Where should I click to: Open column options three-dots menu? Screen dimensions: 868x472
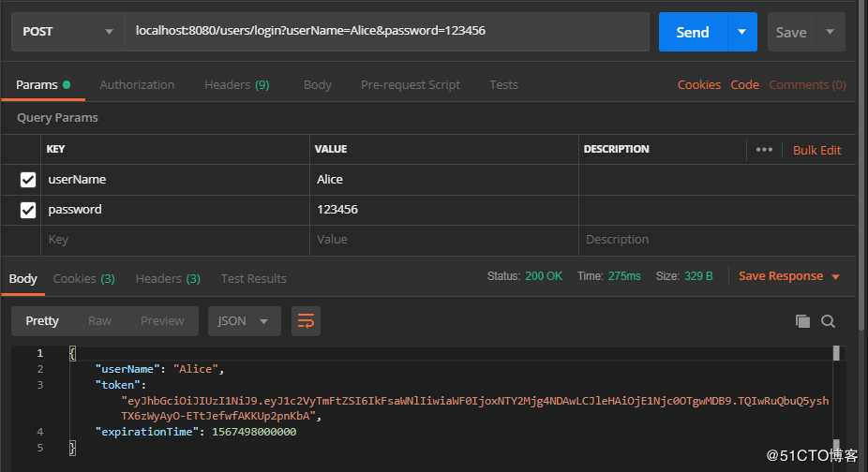click(x=764, y=150)
